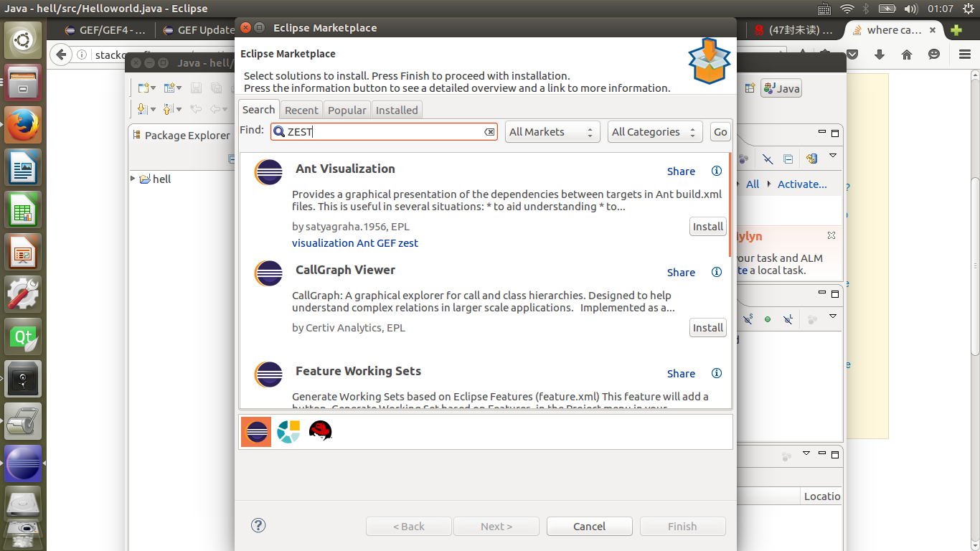Select the Red Hat marketplace catalog icon

coord(320,430)
